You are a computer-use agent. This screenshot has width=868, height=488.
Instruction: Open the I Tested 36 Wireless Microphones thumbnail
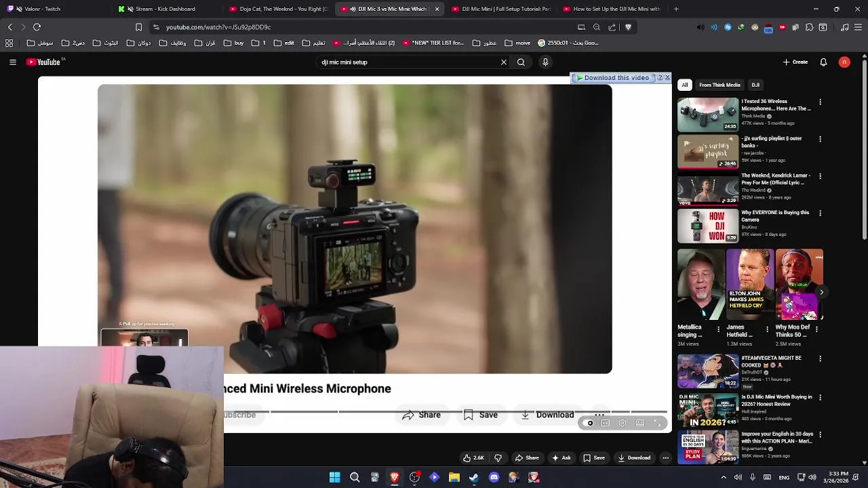[708, 115]
